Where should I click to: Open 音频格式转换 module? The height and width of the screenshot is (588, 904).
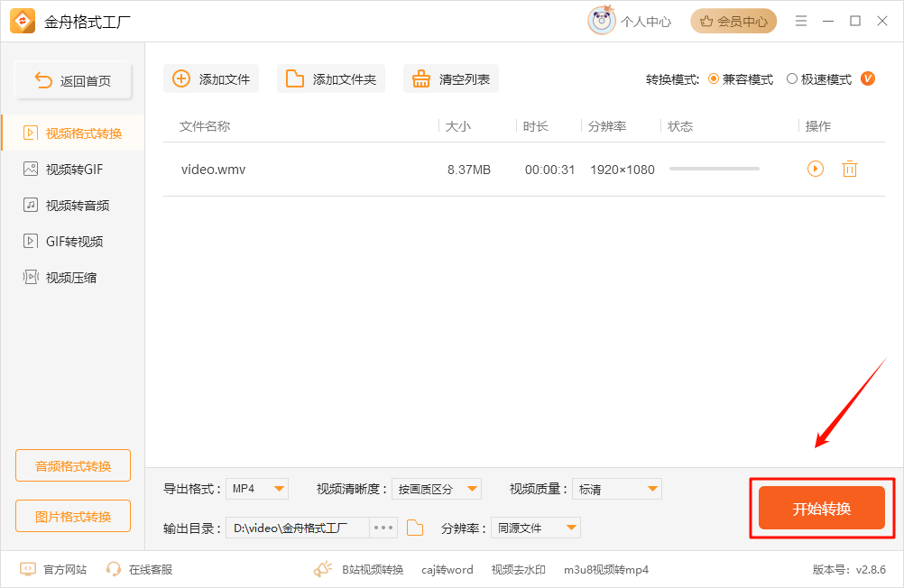pos(73,465)
